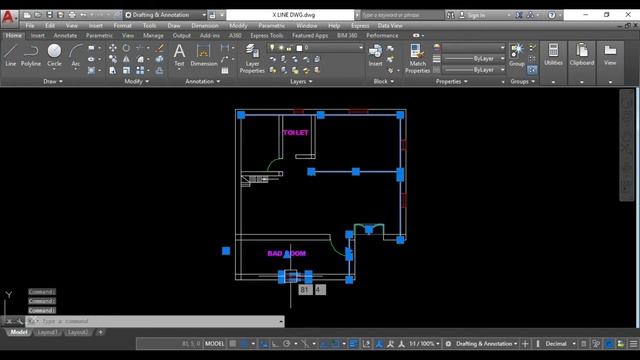The width and height of the screenshot is (640, 360).
Task: Click the search keyword input field
Action: (402, 15)
